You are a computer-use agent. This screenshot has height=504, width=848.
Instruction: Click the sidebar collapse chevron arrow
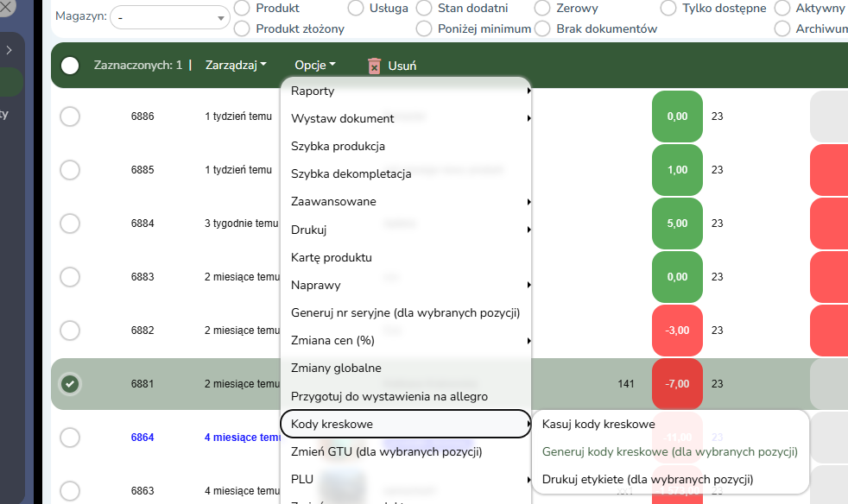(9, 50)
